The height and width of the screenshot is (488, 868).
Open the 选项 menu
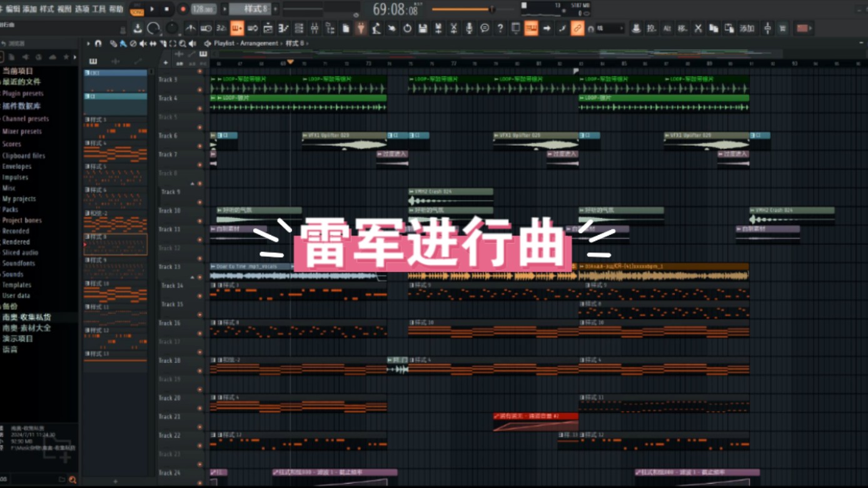pos(82,9)
